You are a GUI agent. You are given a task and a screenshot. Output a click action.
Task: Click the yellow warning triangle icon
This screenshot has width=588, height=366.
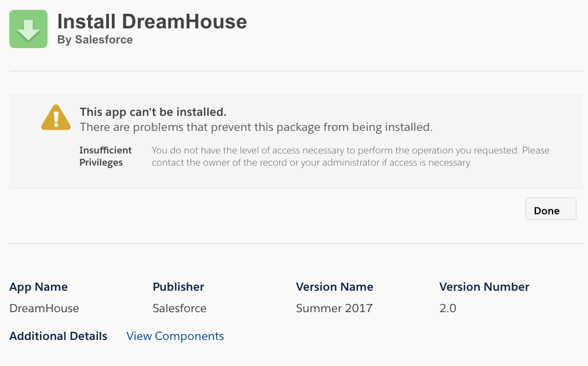coord(56,118)
